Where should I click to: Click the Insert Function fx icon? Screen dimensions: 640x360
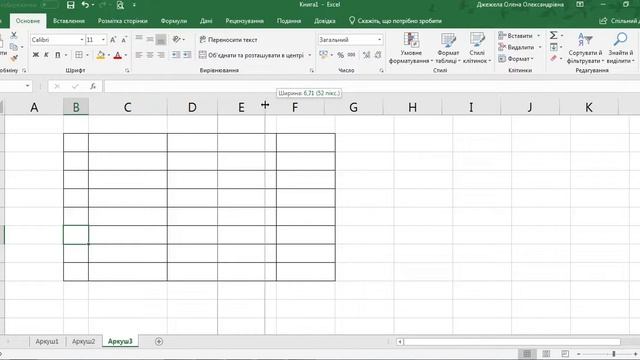point(93,86)
